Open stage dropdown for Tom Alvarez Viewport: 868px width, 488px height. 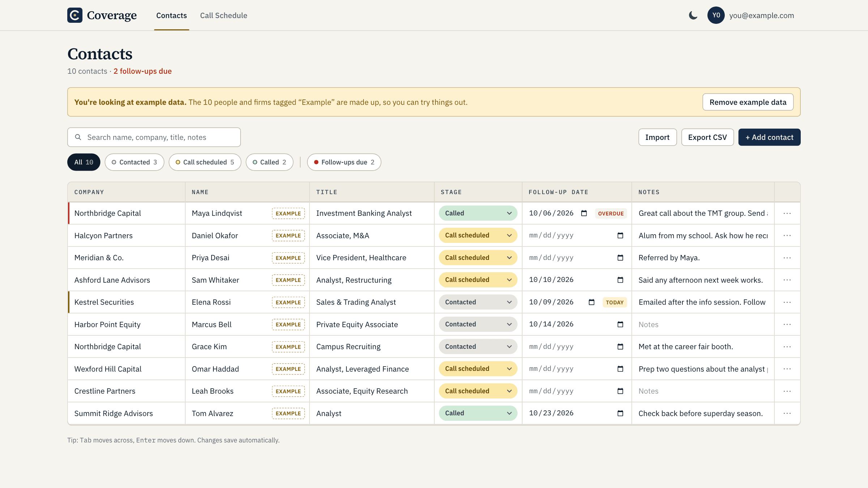[x=478, y=413]
